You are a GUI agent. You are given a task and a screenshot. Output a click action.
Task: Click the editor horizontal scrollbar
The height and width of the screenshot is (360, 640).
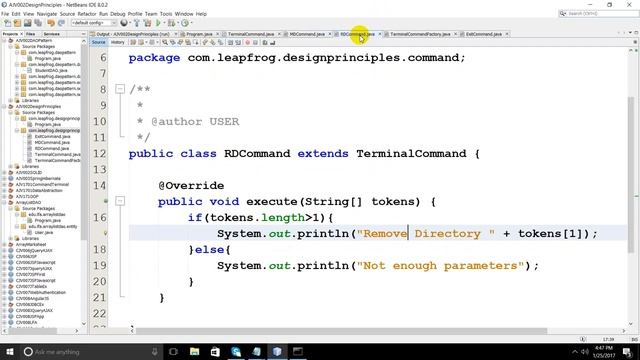coord(341,331)
